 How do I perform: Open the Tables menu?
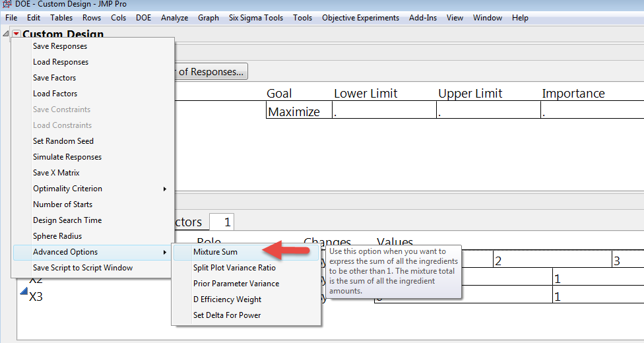pos(61,18)
